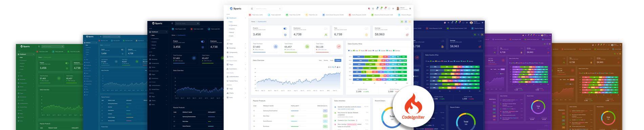This screenshot has height=130, width=644.
Task: Click the hamburger menu icon in white dashboard
Action: [x=252, y=8]
